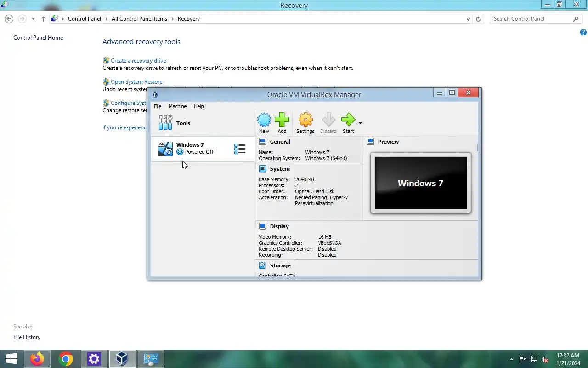Switch to Control Panel taskbar button

(x=151, y=359)
